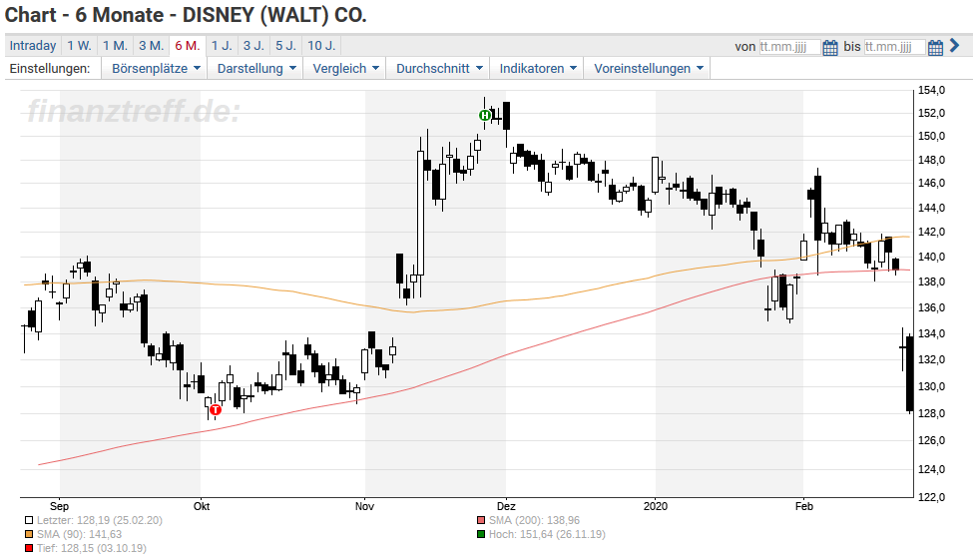Image resolution: width=980 pixels, height=560 pixels.
Task: Click the 154,0 y-axis price label
Action: [x=932, y=90]
